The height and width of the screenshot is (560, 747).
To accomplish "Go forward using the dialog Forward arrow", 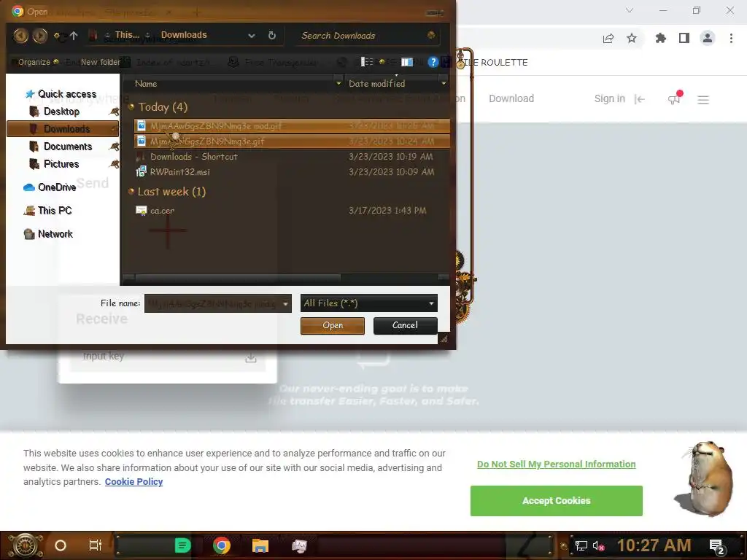I will [x=40, y=36].
